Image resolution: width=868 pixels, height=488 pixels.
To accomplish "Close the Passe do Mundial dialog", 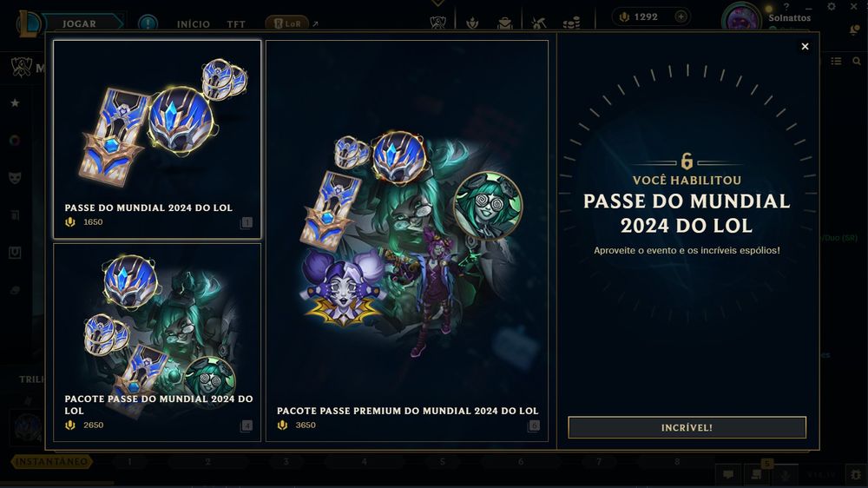I will (x=805, y=47).
